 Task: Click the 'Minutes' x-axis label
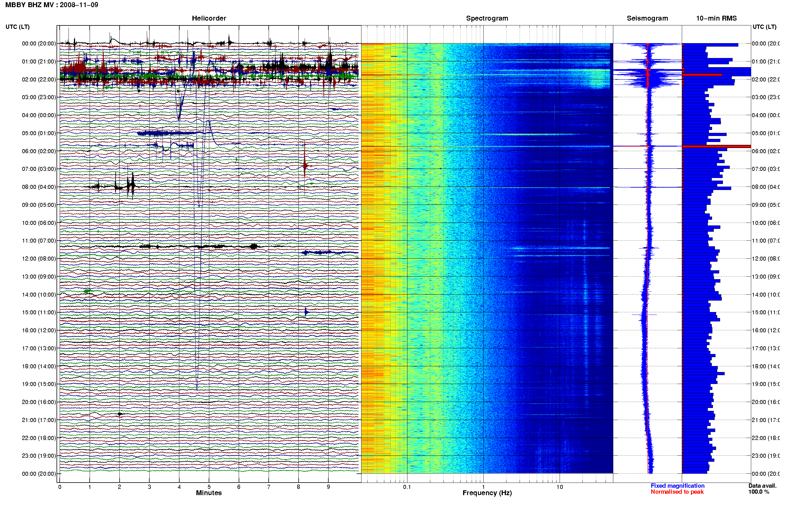(209, 493)
